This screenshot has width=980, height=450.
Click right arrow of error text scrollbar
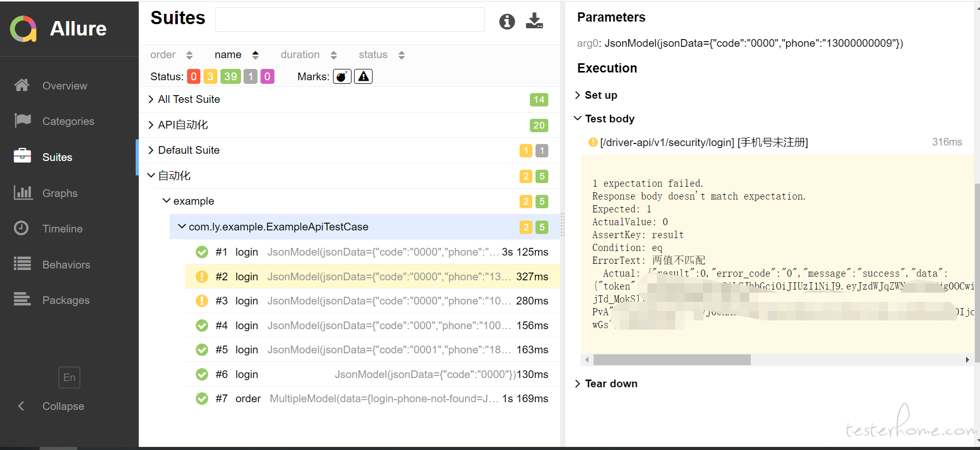point(967,360)
